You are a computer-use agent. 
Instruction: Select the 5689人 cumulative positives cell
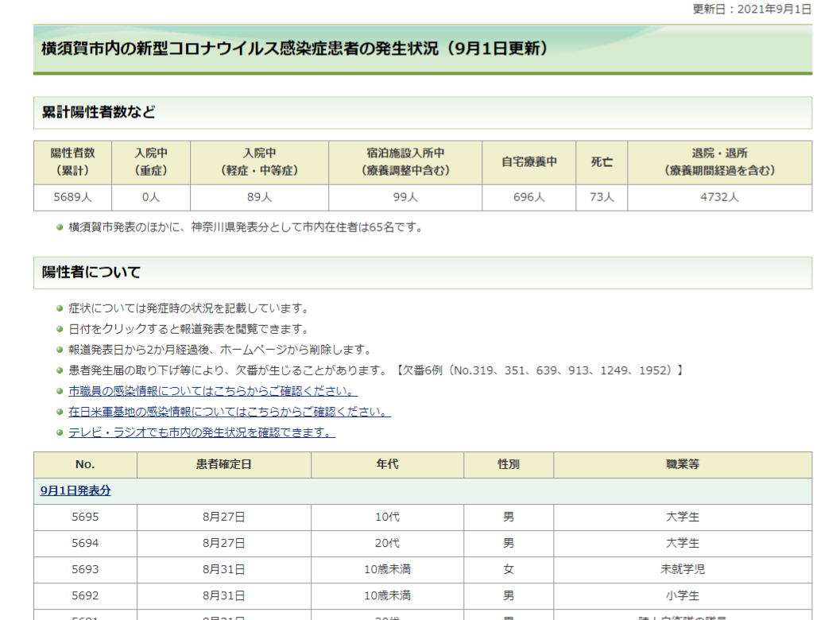coord(72,198)
